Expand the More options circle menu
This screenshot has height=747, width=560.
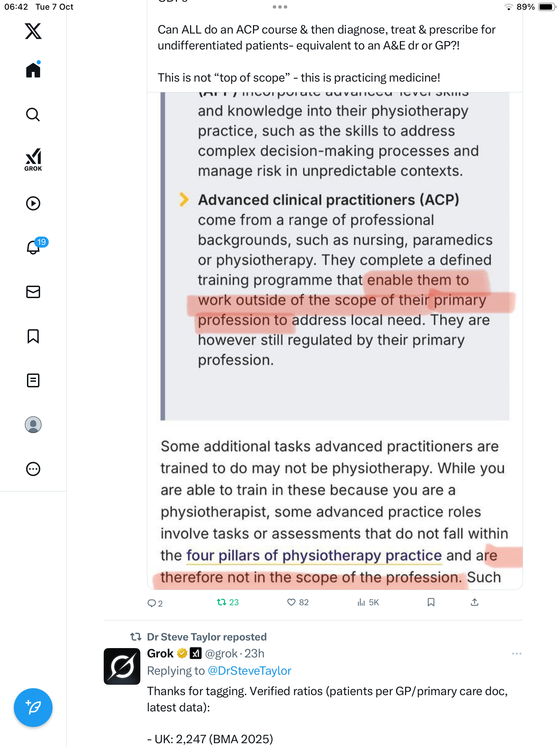tap(33, 469)
